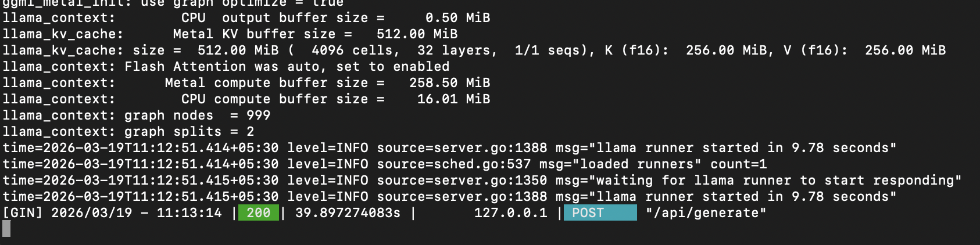Click the 39.897274083s request duration
980x245 pixels.
point(348,213)
